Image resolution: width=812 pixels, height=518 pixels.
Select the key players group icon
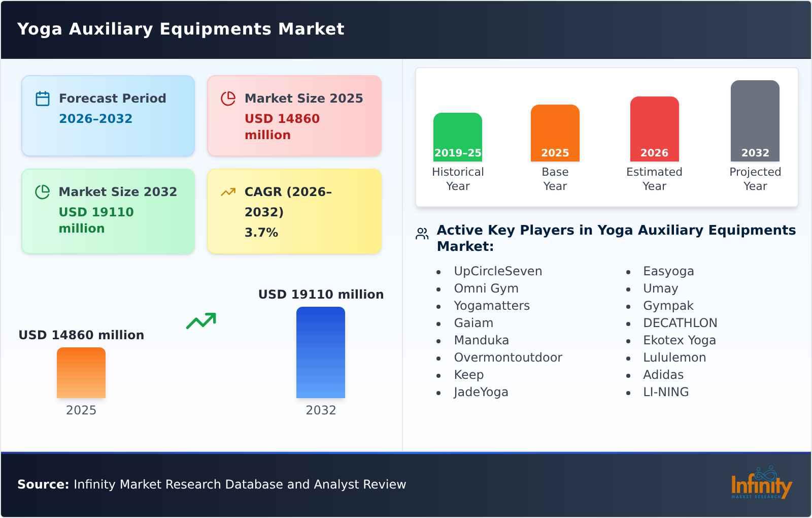tap(422, 234)
